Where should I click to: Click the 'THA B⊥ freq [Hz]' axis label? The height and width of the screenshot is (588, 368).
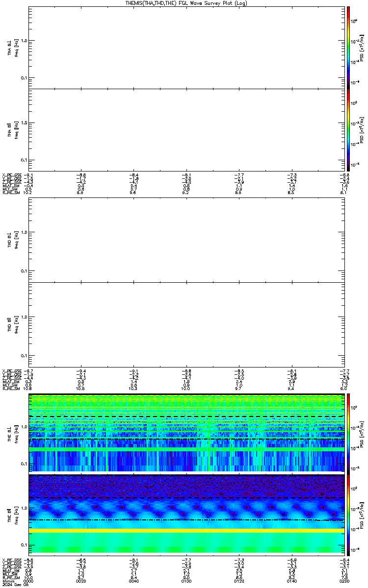point(13,47)
